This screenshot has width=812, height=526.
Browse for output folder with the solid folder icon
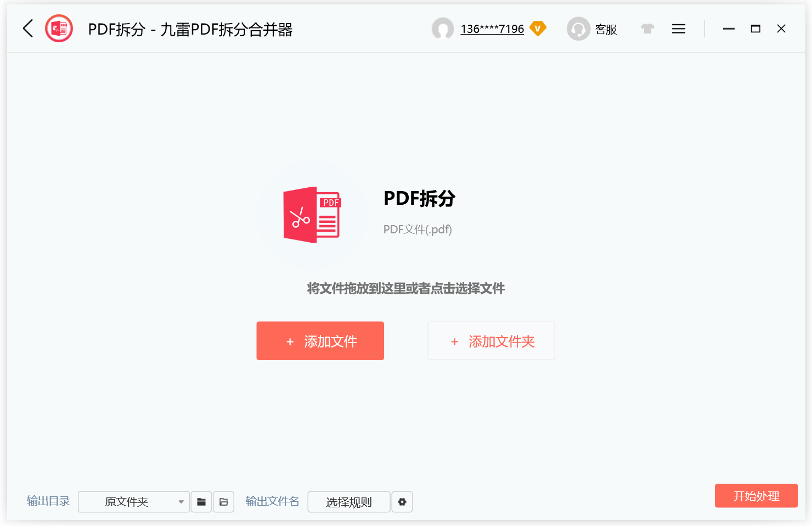click(x=201, y=502)
